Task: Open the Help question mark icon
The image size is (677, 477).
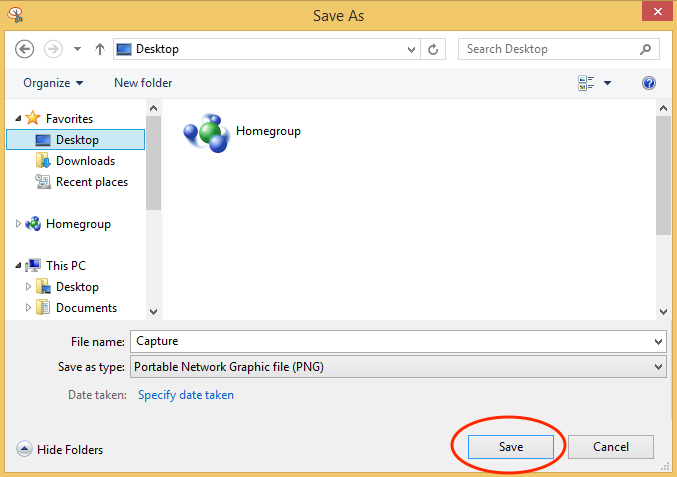Action: tap(649, 83)
